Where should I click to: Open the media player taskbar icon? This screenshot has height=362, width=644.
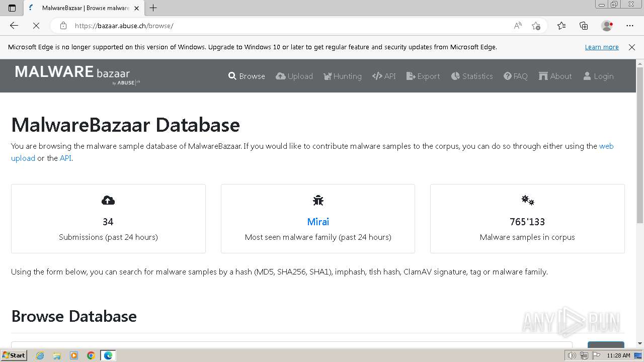[74, 355]
